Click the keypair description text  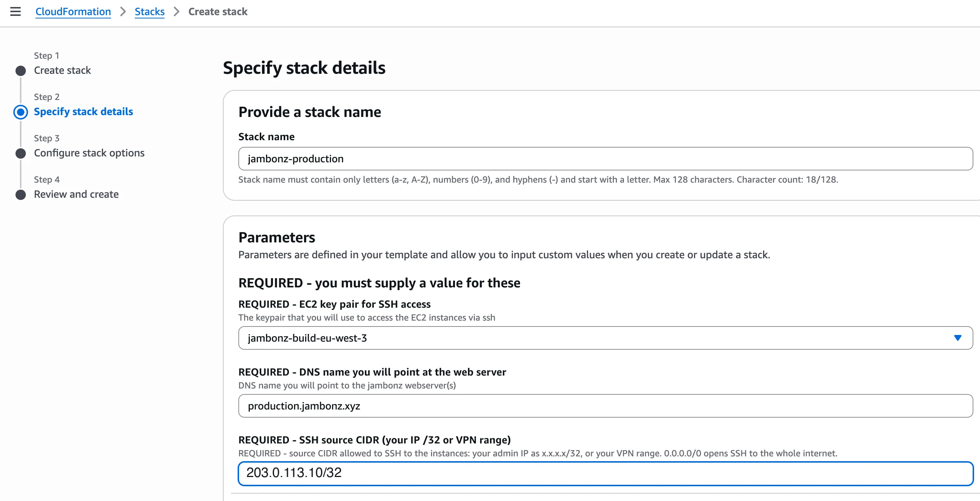[367, 318]
